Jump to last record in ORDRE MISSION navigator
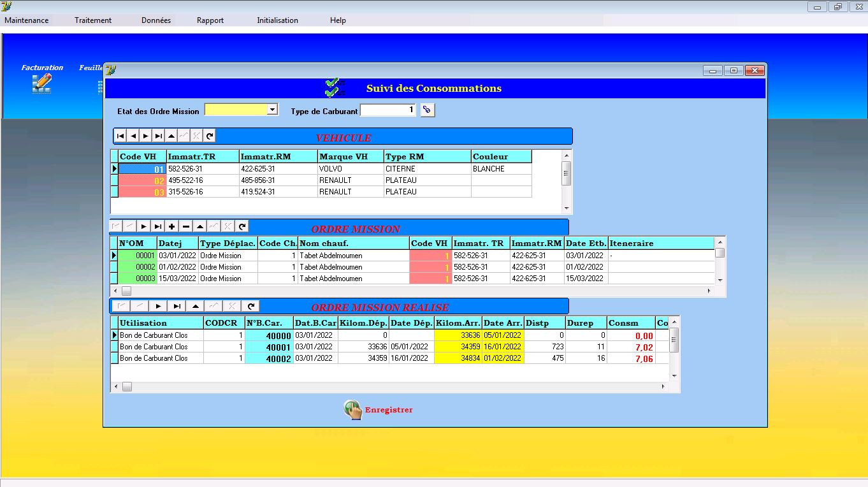The height and width of the screenshot is (487, 868). pos(157,226)
